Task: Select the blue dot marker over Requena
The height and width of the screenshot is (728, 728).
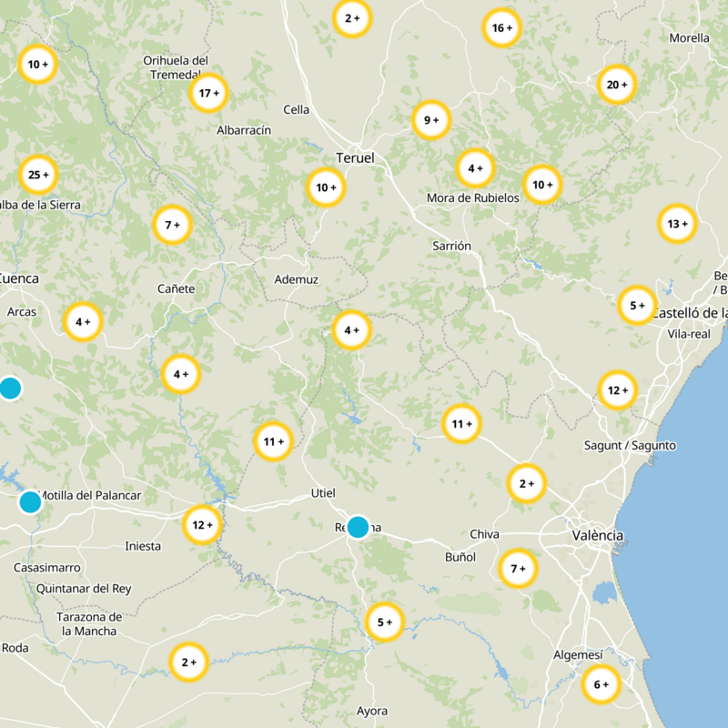Action: (358, 527)
